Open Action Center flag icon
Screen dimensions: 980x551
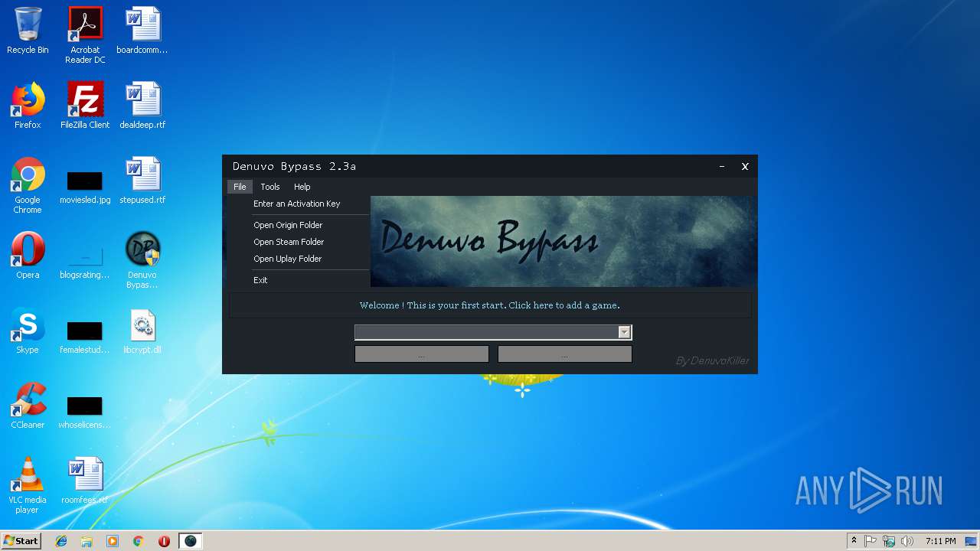(x=871, y=541)
